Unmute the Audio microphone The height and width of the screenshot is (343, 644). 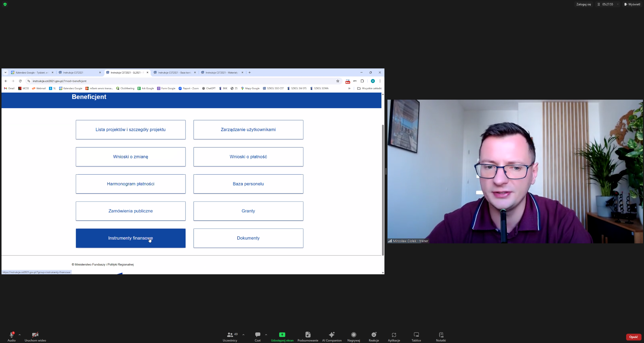[x=11, y=335]
